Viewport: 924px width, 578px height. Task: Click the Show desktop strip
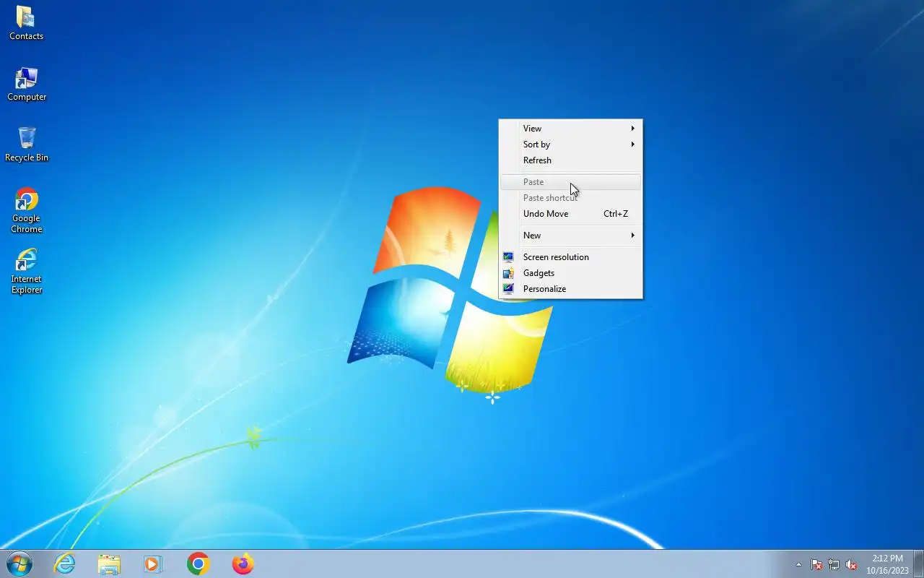tap(919, 564)
